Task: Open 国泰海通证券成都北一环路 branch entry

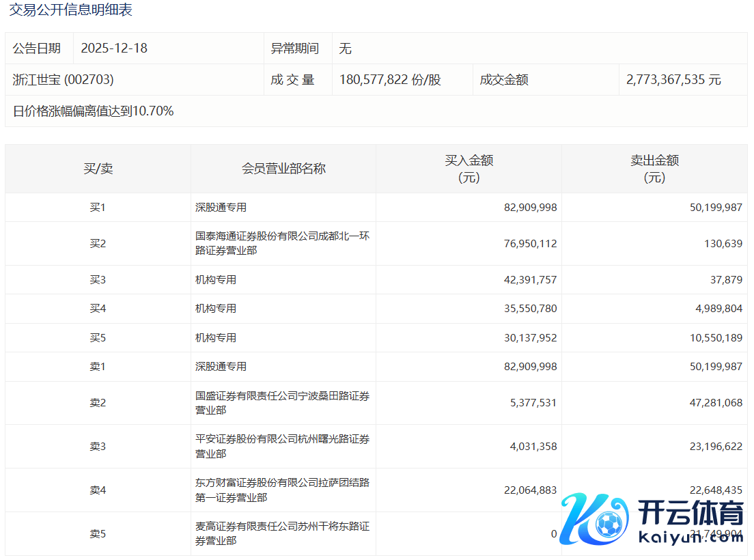Action: click(x=282, y=244)
